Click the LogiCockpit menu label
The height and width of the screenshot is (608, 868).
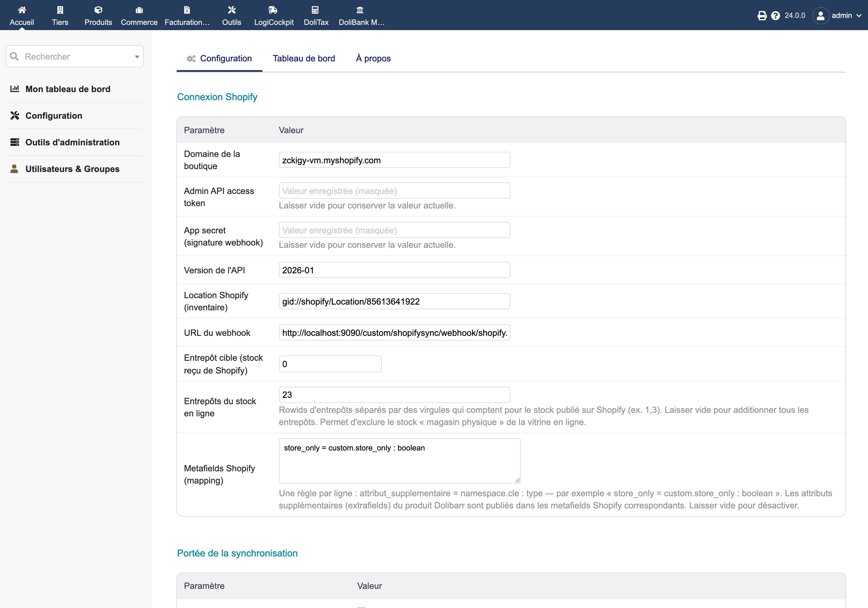tap(274, 22)
